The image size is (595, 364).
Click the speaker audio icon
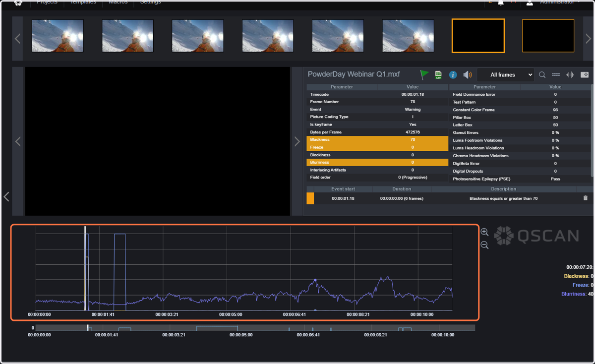point(468,75)
